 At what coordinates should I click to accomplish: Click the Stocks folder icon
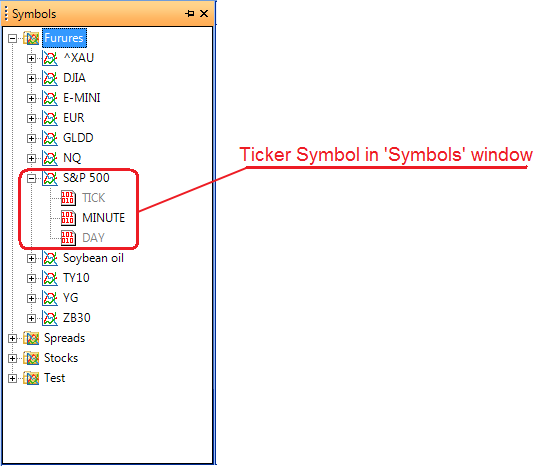point(31,358)
